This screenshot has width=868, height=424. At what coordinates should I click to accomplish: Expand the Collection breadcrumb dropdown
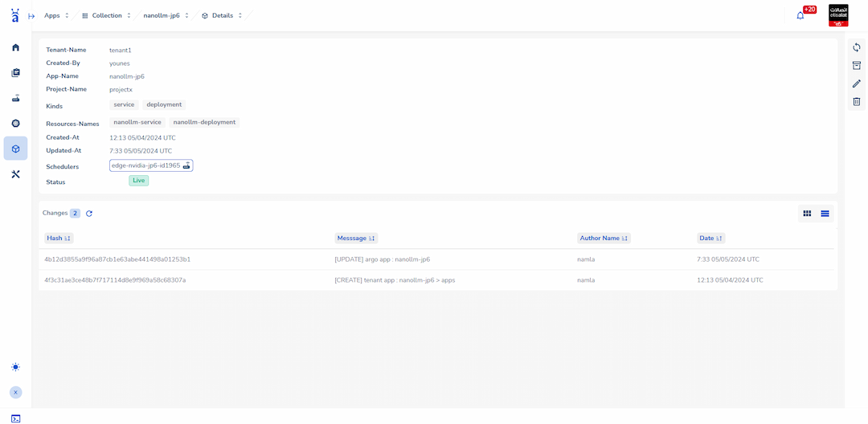coord(106,15)
